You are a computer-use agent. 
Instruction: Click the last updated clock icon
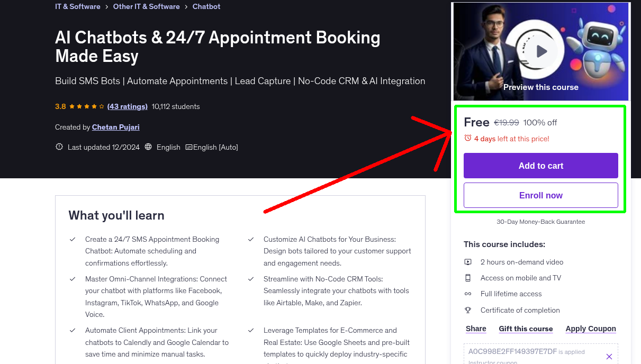59,147
